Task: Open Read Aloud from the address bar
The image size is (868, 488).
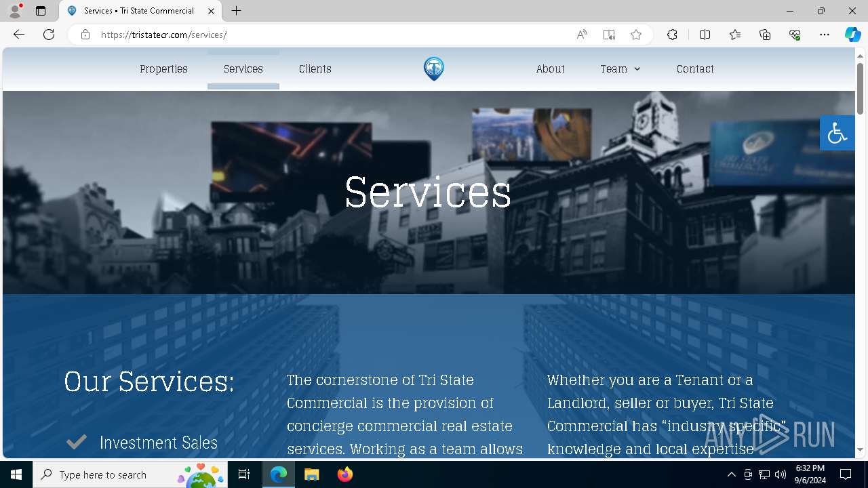Action: point(582,35)
